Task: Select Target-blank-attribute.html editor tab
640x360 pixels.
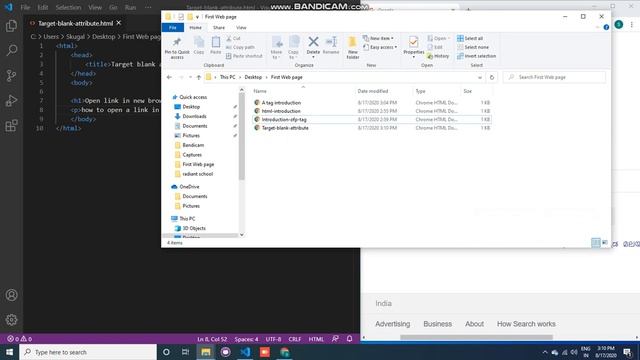Action: click(76, 23)
